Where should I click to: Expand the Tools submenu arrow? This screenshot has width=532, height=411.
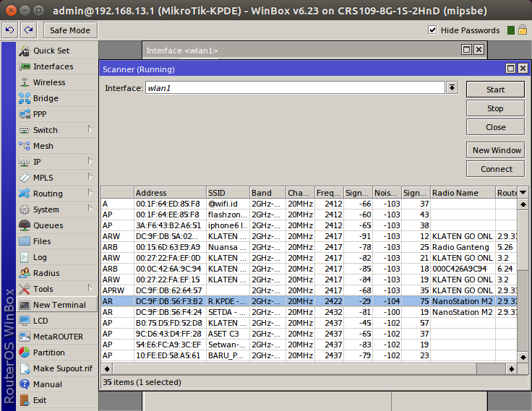tap(90, 288)
